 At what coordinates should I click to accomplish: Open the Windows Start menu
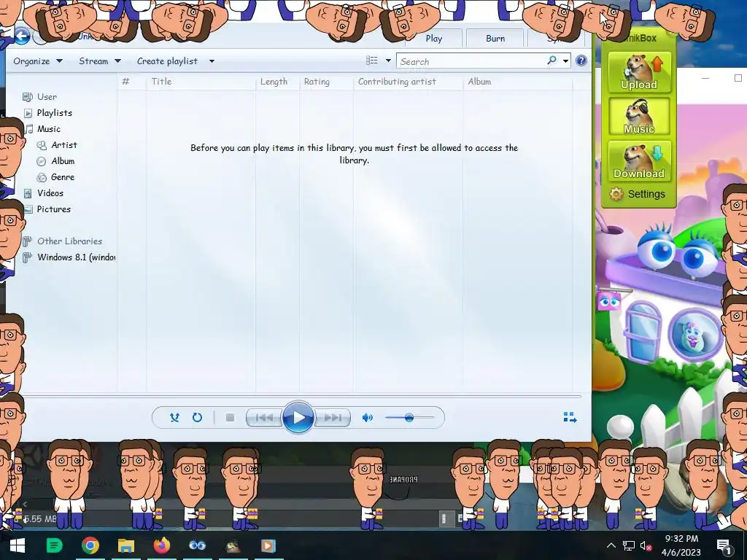(18, 545)
